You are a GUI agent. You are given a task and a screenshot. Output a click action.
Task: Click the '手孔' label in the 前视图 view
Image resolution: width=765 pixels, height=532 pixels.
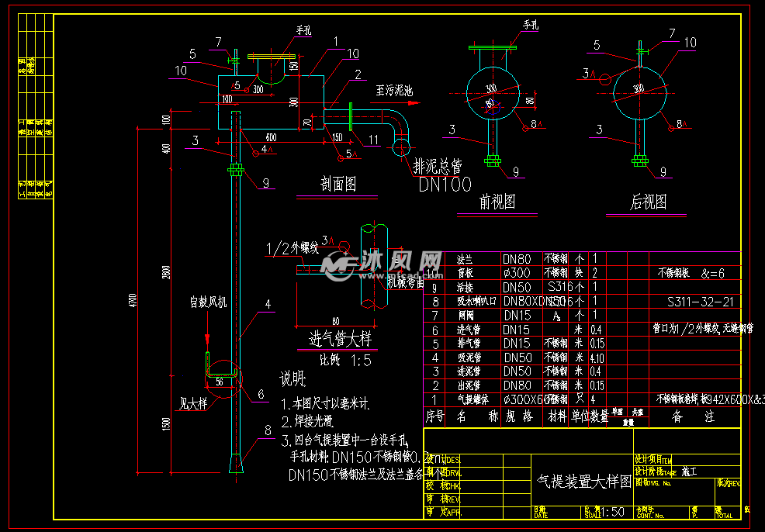(x=531, y=24)
